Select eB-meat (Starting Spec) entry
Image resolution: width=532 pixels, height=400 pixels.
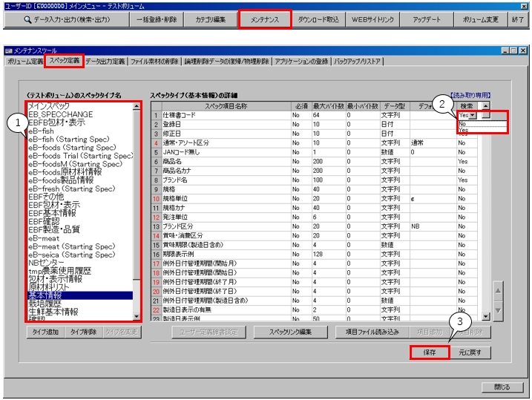[80, 246]
